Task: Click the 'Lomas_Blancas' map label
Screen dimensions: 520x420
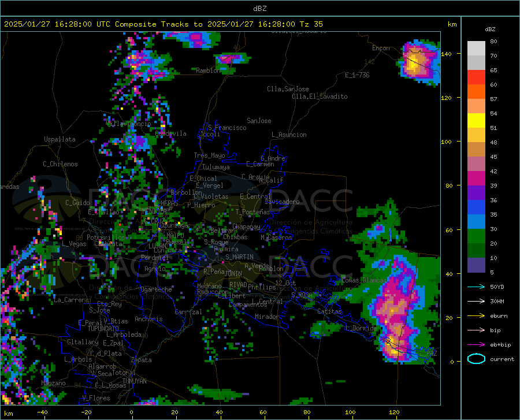Action: point(364,280)
